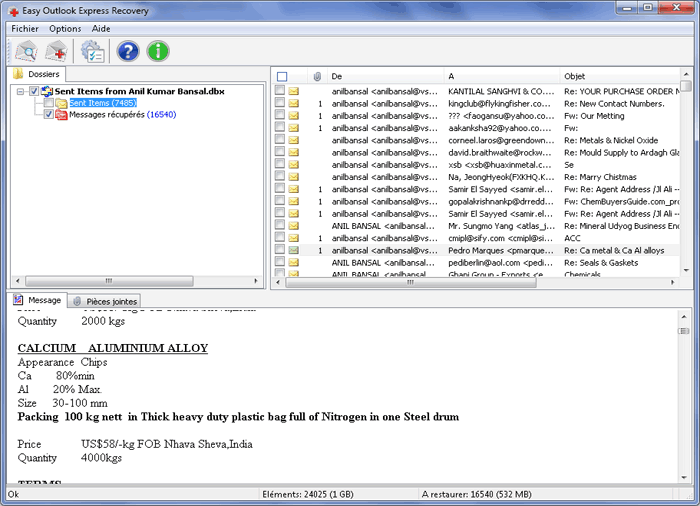
Task: Select Sent Items (7485) folder
Action: [x=103, y=103]
